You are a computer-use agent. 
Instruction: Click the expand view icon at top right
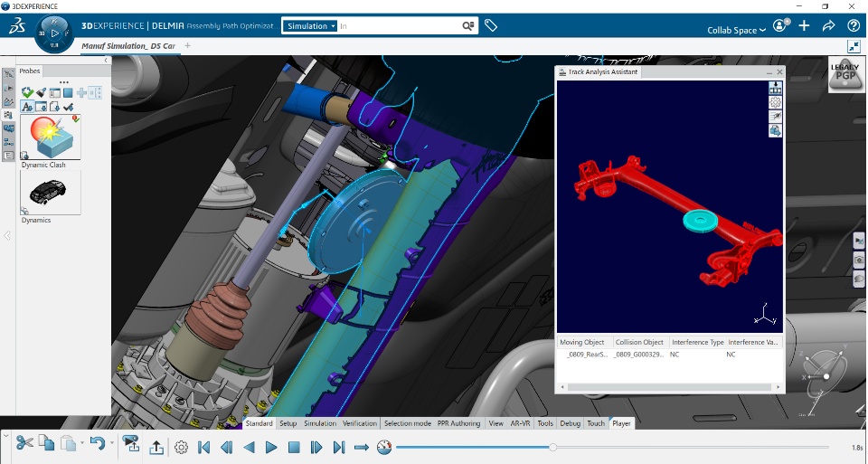854,46
